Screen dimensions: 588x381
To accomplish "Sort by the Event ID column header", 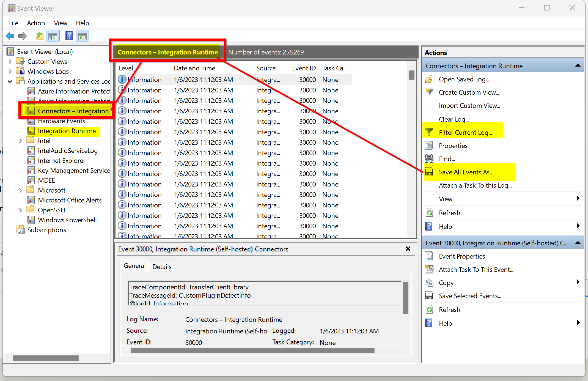I will tap(302, 68).
